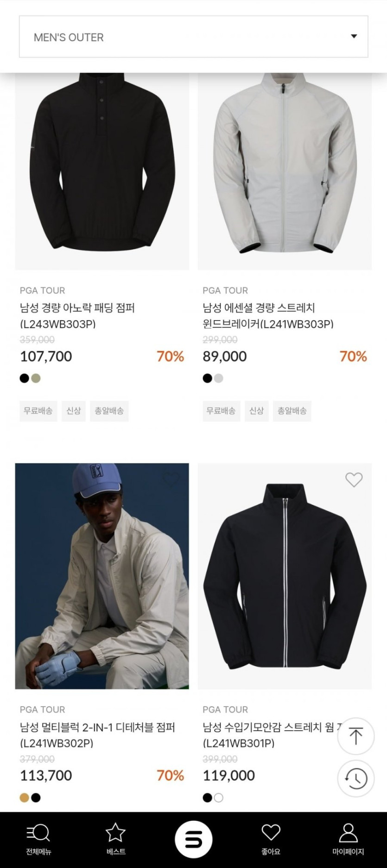Expand the MEN'S OUTER category dropdown

pos(193,37)
